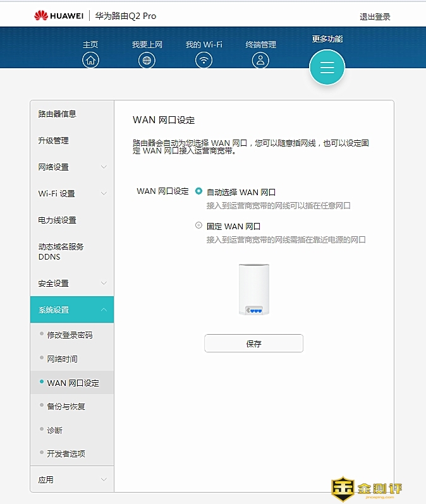Screen dimensions: 426x504
Task: Open 修改登录密码 submenu item
Action: 70,335
